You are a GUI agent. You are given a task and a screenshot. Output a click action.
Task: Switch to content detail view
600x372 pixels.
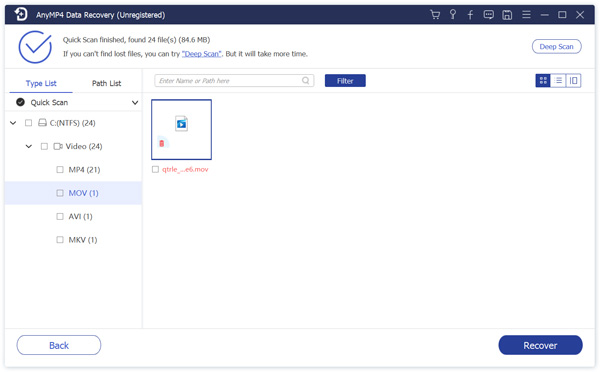(573, 80)
